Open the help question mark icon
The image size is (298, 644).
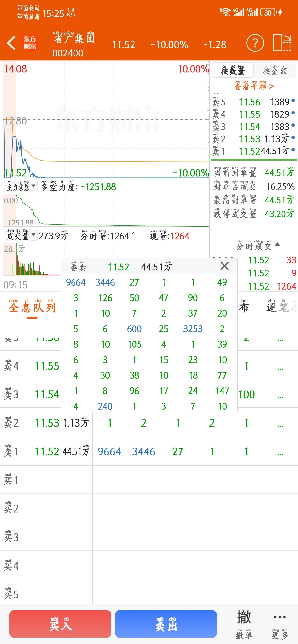(x=255, y=43)
